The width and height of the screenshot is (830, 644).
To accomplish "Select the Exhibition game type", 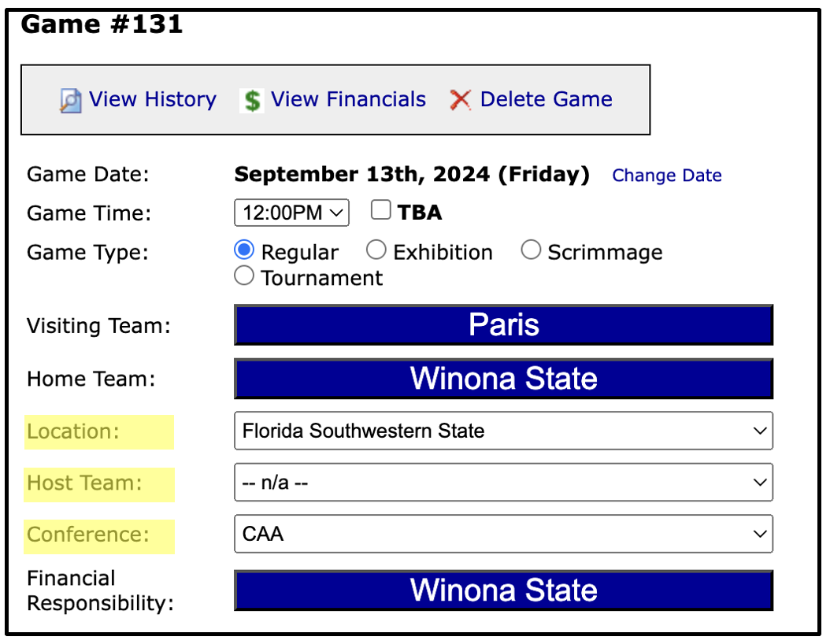I will 376,250.
